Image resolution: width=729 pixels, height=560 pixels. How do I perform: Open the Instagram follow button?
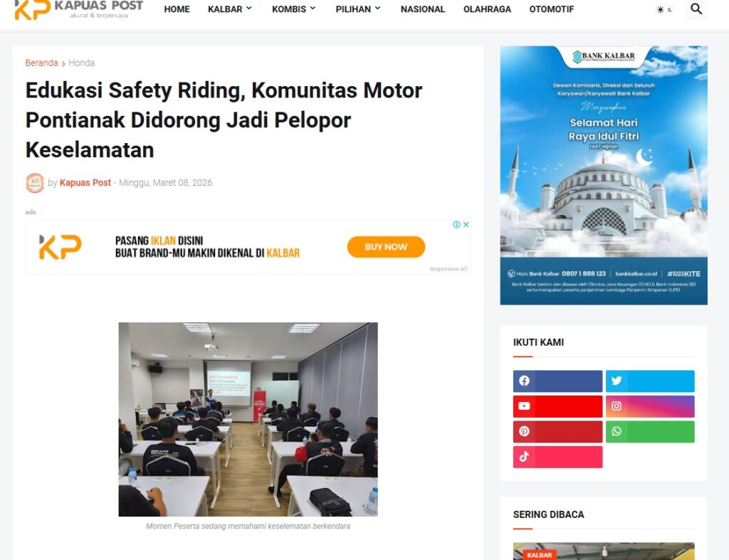click(650, 406)
